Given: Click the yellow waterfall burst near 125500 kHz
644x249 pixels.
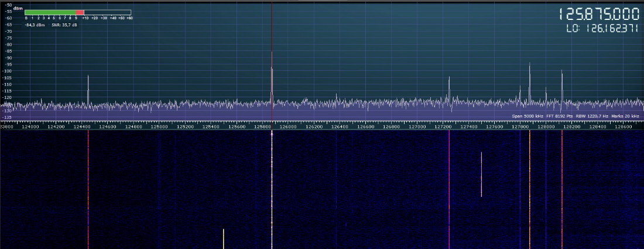Looking at the screenshot, I should pyautogui.click(x=224, y=238).
